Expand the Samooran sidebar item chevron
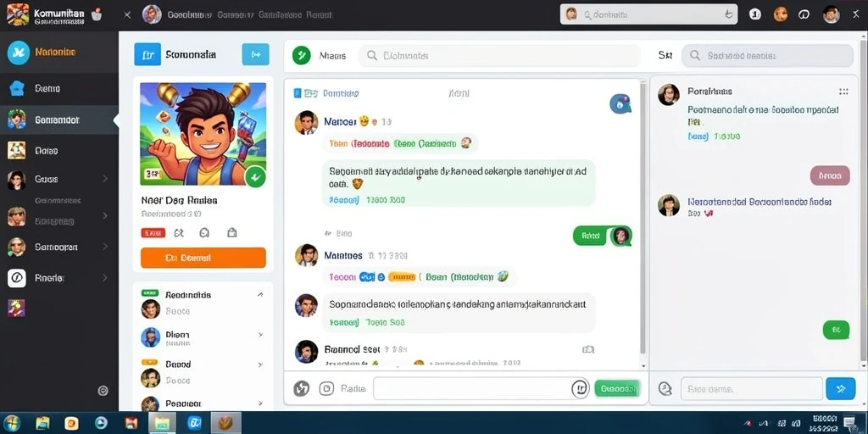 (x=105, y=247)
